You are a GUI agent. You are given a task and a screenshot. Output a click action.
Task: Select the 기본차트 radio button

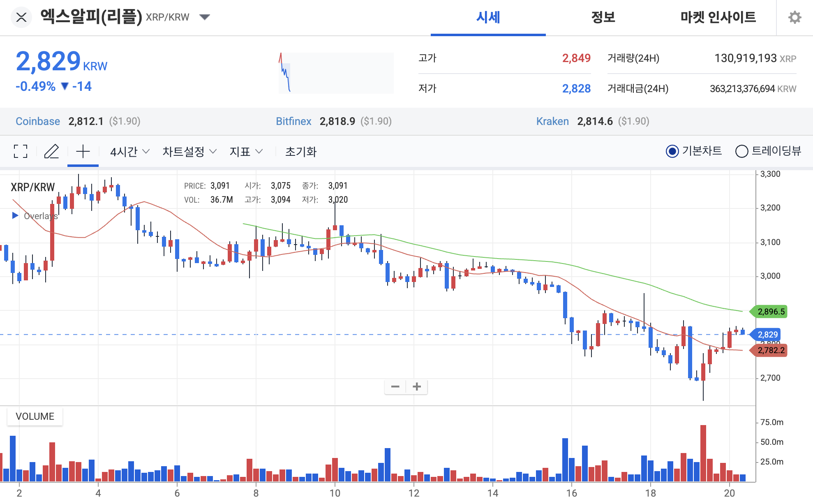pyautogui.click(x=673, y=151)
